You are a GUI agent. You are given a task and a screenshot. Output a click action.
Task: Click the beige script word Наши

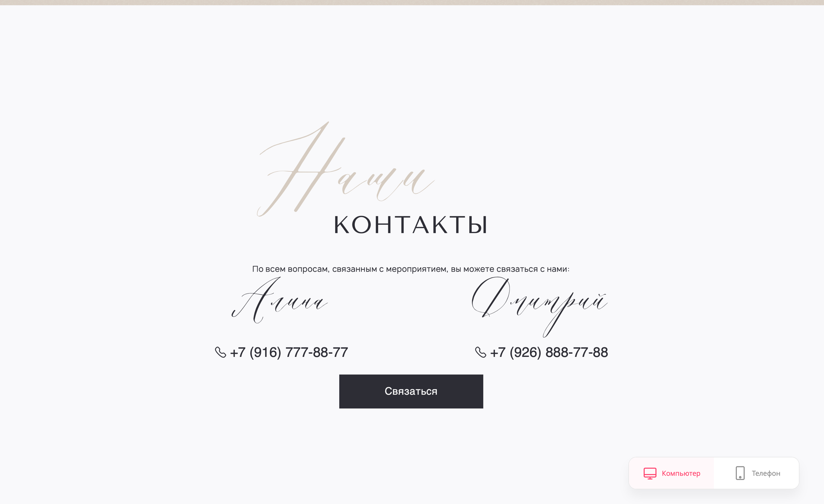point(345,169)
